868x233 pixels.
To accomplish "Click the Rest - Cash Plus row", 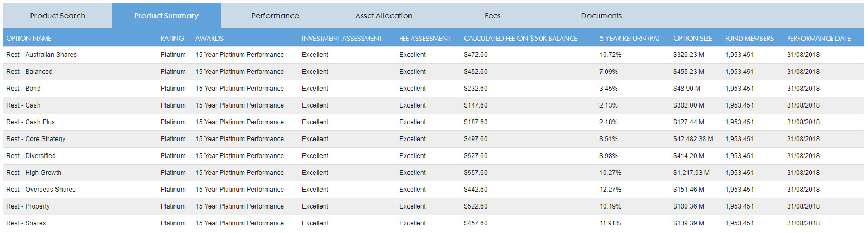I will 30,122.
